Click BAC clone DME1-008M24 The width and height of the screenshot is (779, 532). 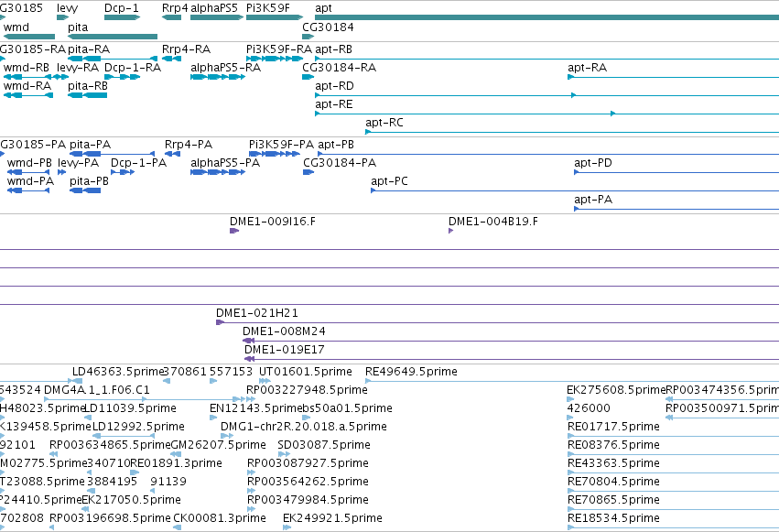[x=284, y=331]
